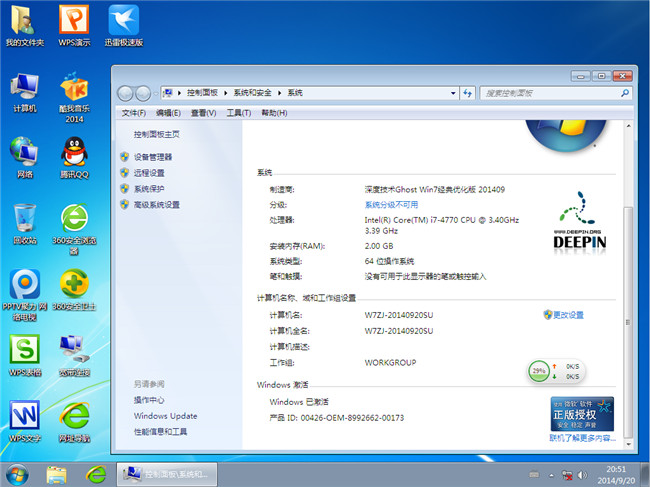Open the 360安全卫士 desktop shortcut
650x487 pixels.
tap(73, 285)
